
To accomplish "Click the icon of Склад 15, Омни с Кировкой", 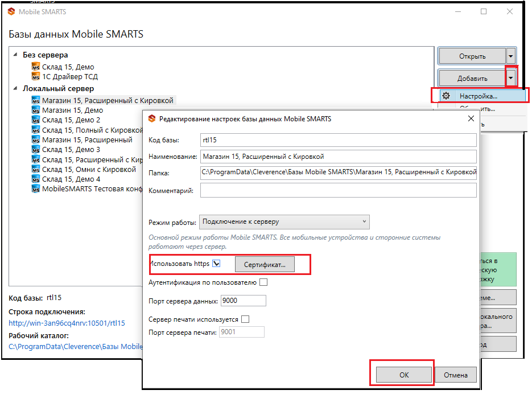I will click(x=36, y=169).
